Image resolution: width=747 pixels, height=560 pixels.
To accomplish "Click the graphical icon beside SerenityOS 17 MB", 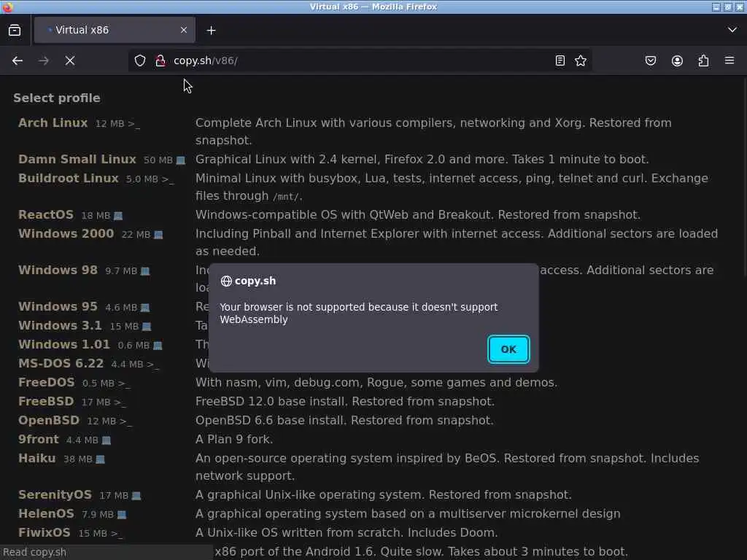I will tap(136, 496).
